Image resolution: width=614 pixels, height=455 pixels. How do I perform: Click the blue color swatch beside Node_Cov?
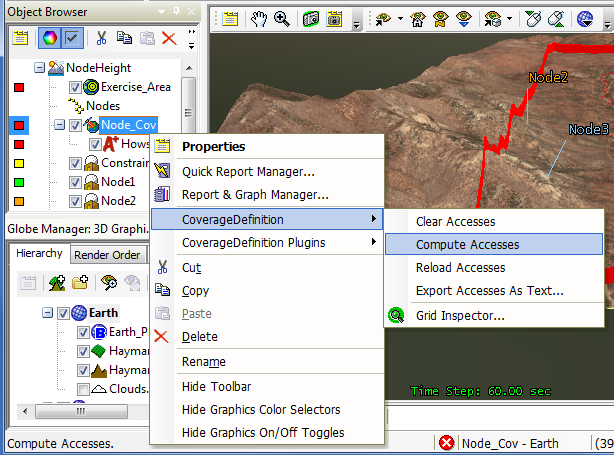[x=19, y=125]
